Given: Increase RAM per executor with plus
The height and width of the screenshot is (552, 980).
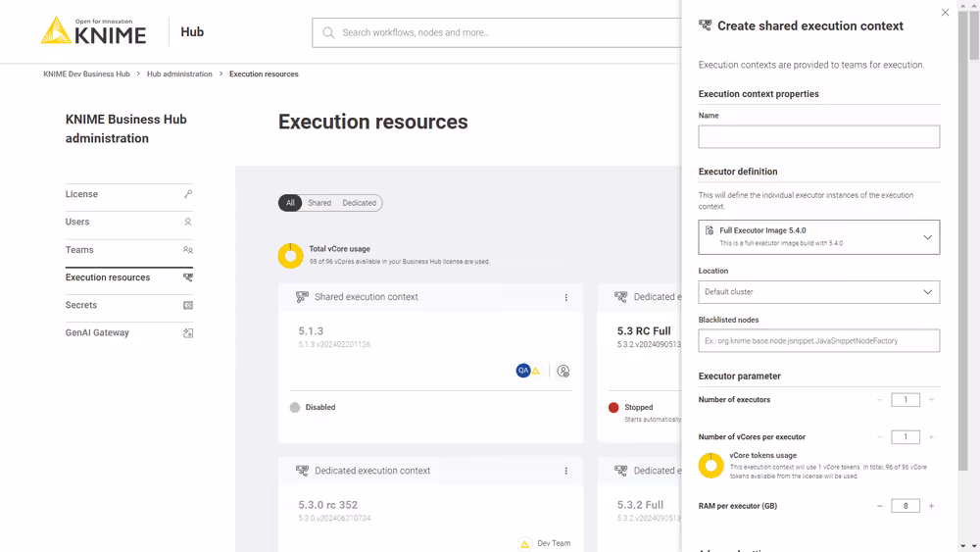Looking at the screenshot, I should tap(931, 506).
